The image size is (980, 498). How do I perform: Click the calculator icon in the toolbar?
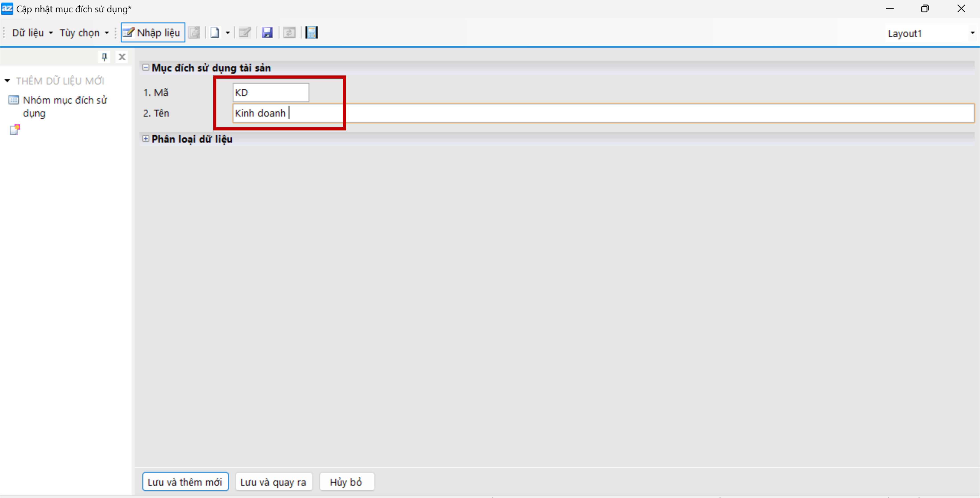tap(311, 33)
